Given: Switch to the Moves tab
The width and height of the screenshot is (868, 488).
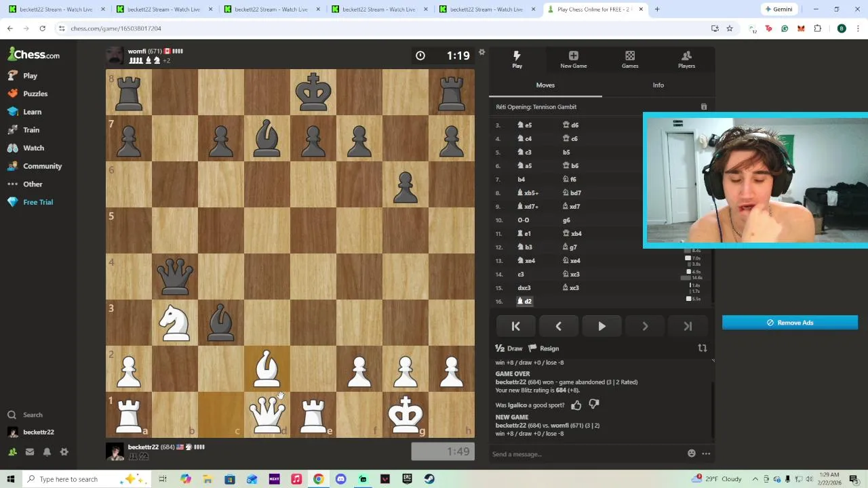Looking at the screenshot, I should 545,85.
